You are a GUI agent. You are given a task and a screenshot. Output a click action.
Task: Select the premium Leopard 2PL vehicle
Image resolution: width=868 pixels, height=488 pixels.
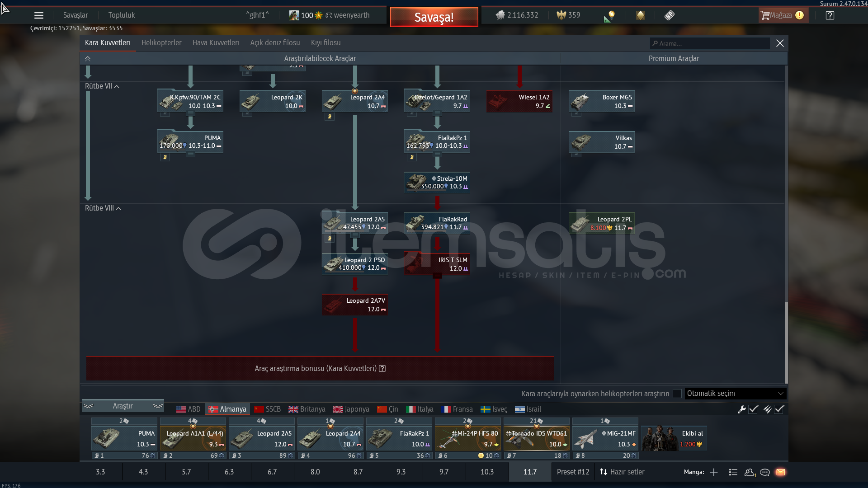click(602, 223)
